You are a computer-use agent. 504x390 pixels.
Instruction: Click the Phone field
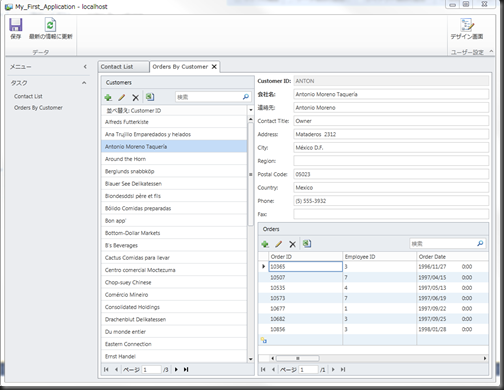(391, 201)
